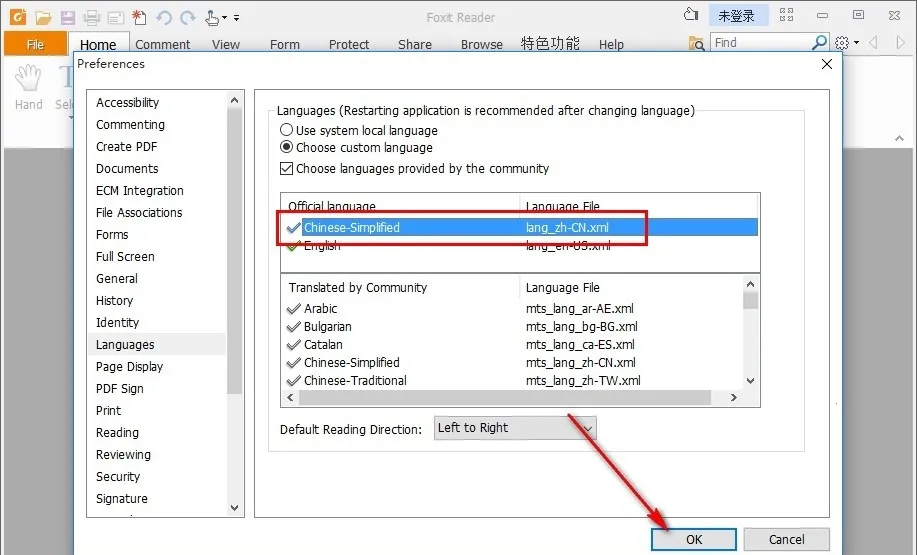This screenshot has width=917, height=555.
Task: Click the next result right triangle
Action: (900, 43)
